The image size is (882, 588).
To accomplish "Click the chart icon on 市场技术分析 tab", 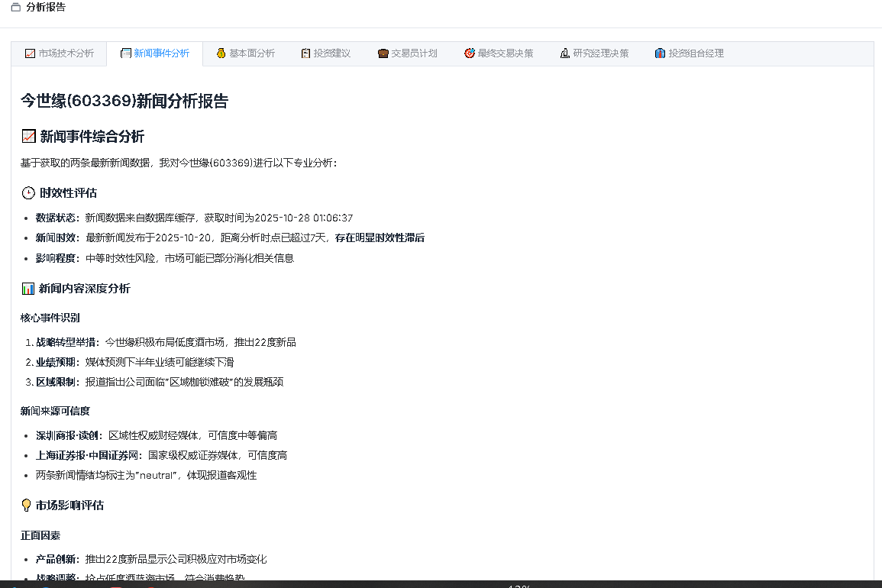I will 31,53.
